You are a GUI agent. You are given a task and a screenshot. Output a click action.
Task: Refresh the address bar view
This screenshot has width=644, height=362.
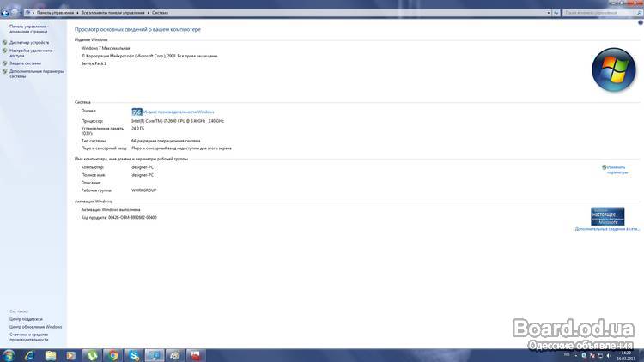(556, 13)
